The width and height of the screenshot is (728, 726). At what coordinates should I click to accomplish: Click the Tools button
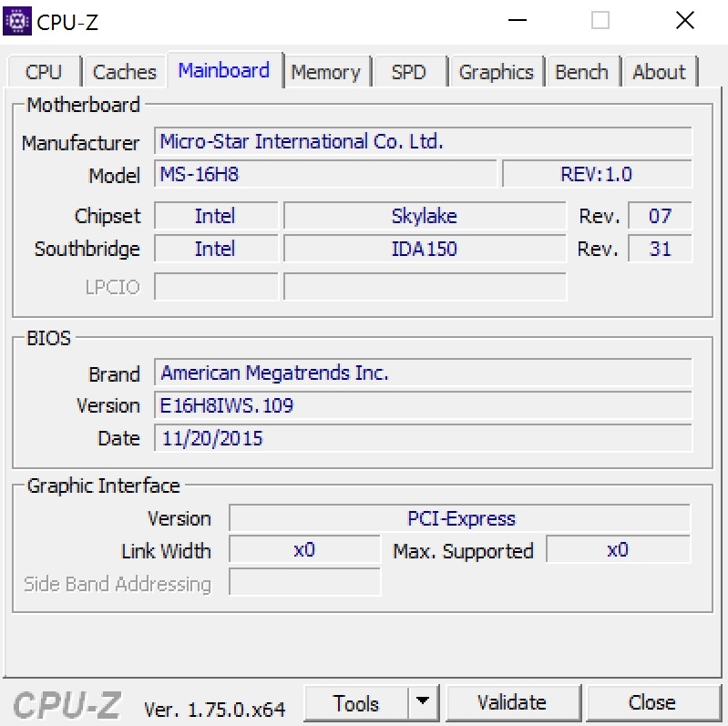point(356,703)
